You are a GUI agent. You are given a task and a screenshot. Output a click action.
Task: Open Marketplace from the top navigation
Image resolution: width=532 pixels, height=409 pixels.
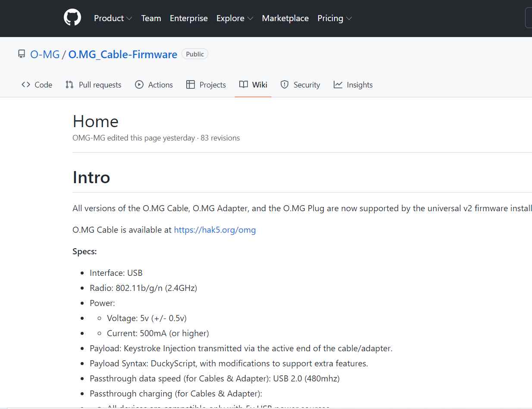(x=285, y=19)
